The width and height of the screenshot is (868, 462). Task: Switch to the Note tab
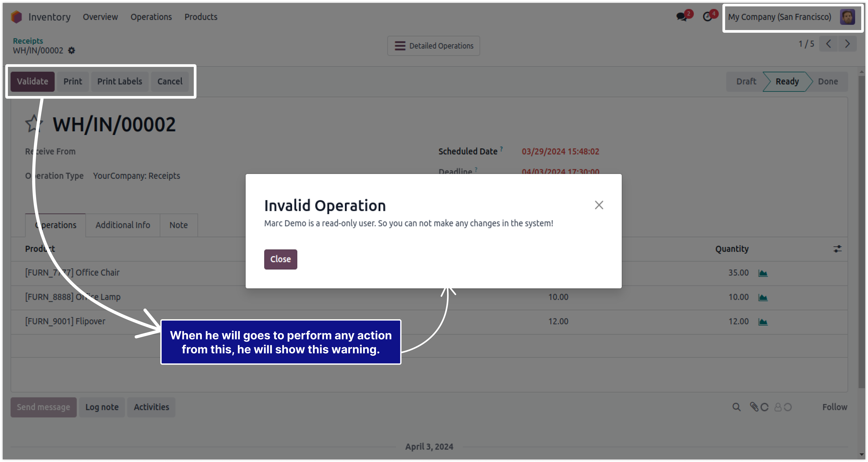[179, 225]
